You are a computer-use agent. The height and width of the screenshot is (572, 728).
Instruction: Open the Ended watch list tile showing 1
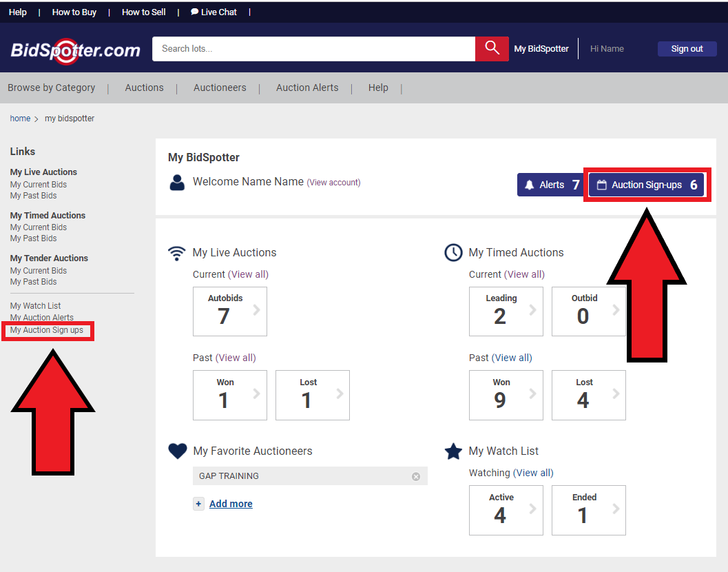click(589, 510)
